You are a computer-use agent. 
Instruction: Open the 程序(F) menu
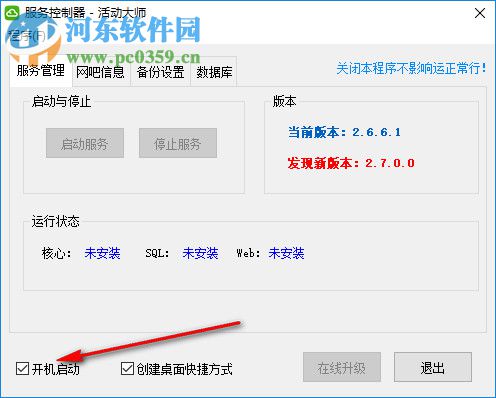(27, 35)
